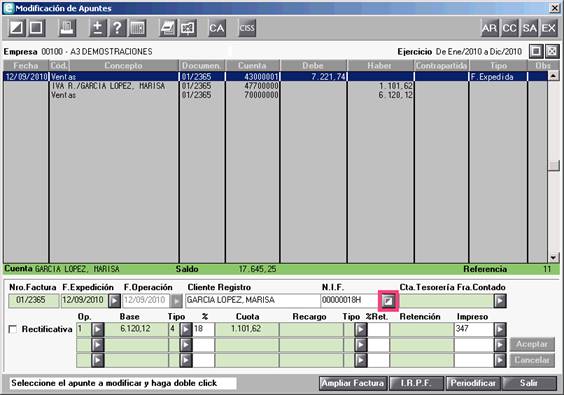The image size is (564, 395).
Task: Click the Haber amount 6.120,12 in the list
Action: [395, 95]
